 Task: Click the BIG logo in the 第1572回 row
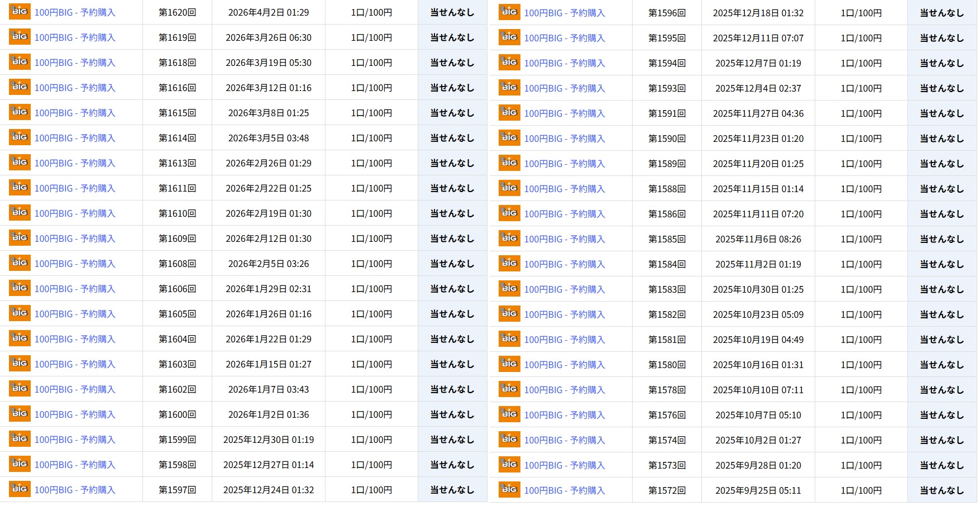[x=509, y=490]
